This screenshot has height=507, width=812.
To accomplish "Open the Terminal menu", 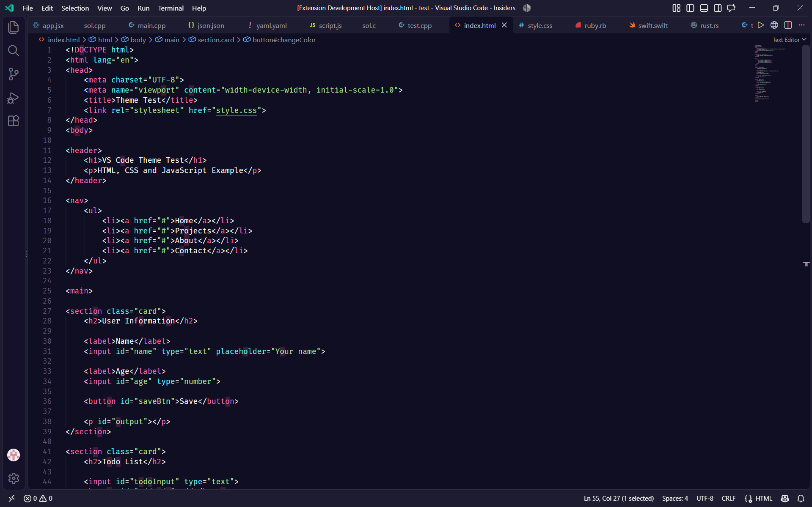I will [171, 8].
